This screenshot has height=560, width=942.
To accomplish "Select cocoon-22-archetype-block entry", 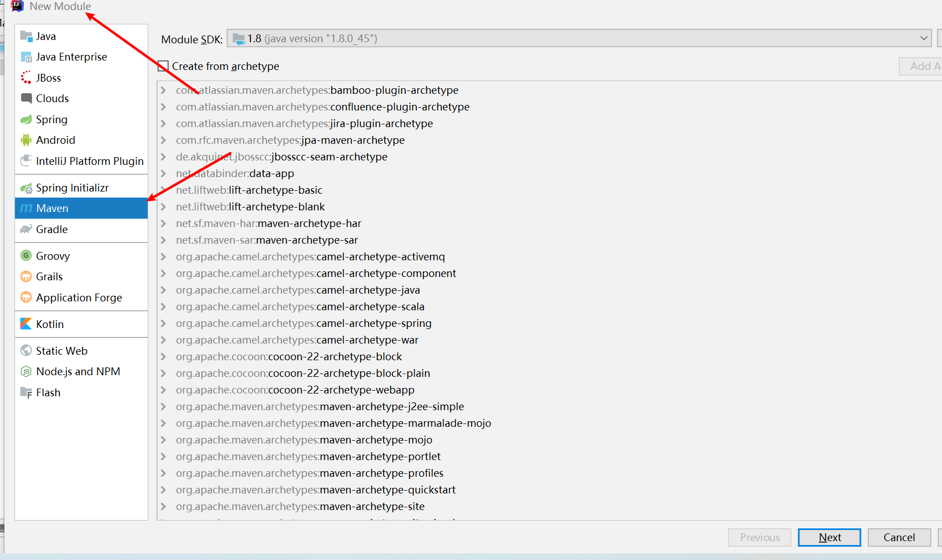I will [x=289, y=356].
